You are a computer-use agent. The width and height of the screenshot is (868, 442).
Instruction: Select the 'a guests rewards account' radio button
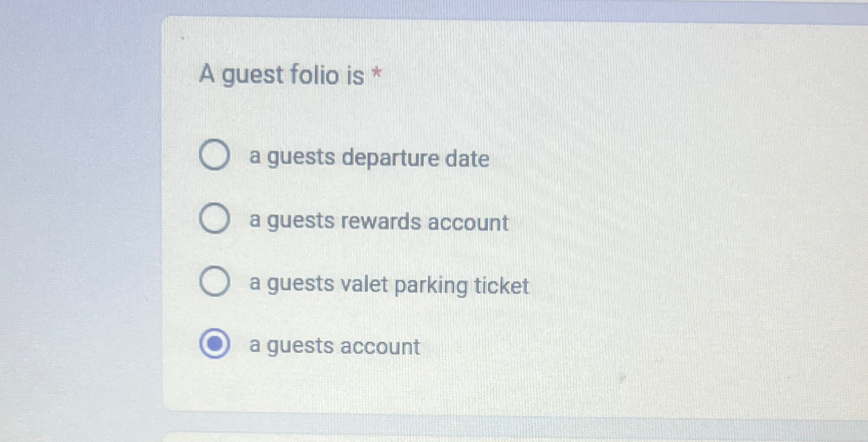click(x=214, y=219)
